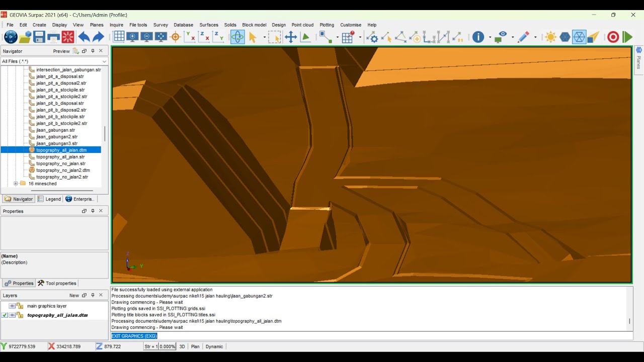Click the eye with monitor view icon
This screenshot has width=644, height=362.
(501, 37)
